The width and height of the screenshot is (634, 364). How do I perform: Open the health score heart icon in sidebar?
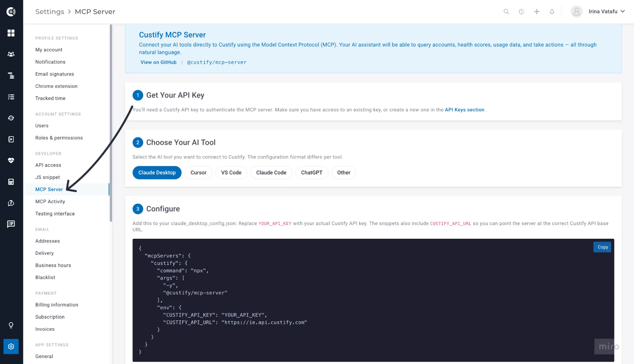(11, 160)
